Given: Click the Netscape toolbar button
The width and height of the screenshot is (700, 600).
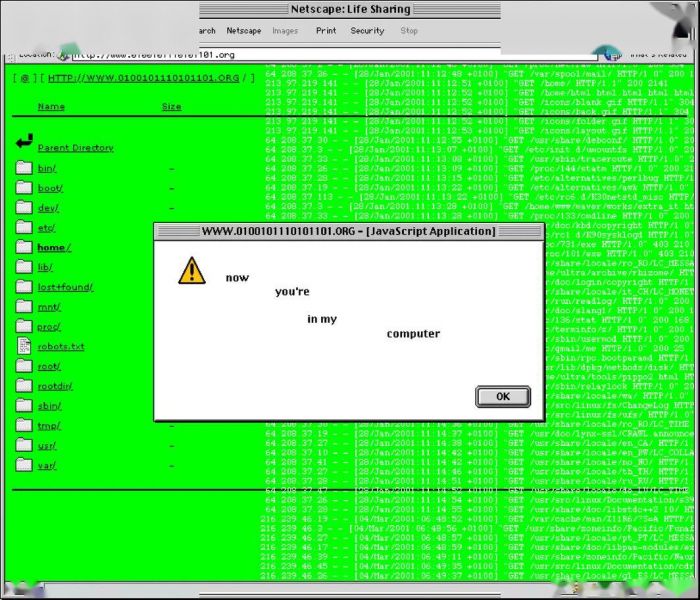Looking at the screenshot, I should (244, 31).
